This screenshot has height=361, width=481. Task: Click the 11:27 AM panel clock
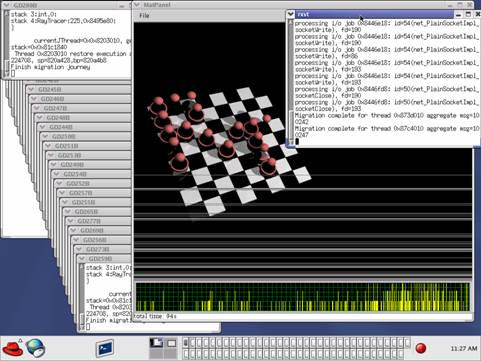[x=464, y=348]
